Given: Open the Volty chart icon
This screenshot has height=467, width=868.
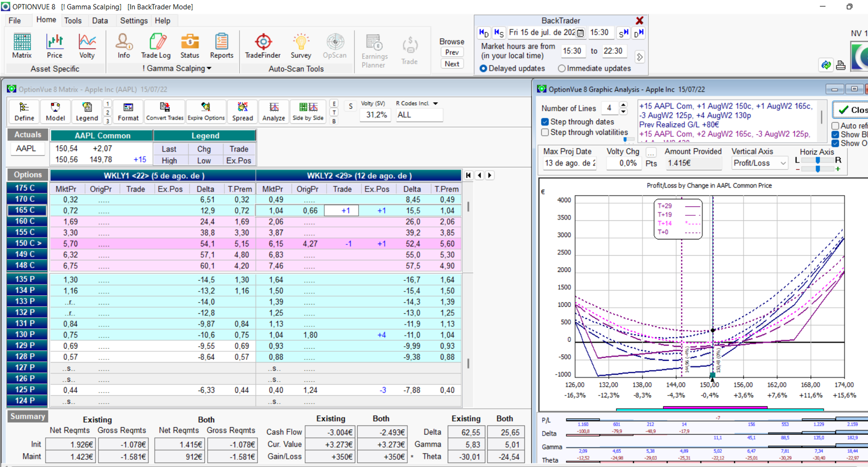Looking at the screenshot, I should pos(87,46).
